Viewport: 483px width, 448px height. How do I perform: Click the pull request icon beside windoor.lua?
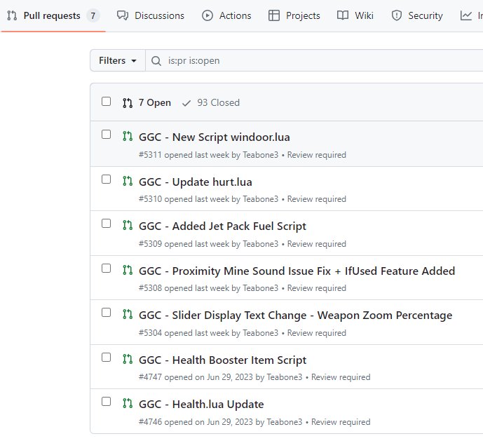(127, 137)
